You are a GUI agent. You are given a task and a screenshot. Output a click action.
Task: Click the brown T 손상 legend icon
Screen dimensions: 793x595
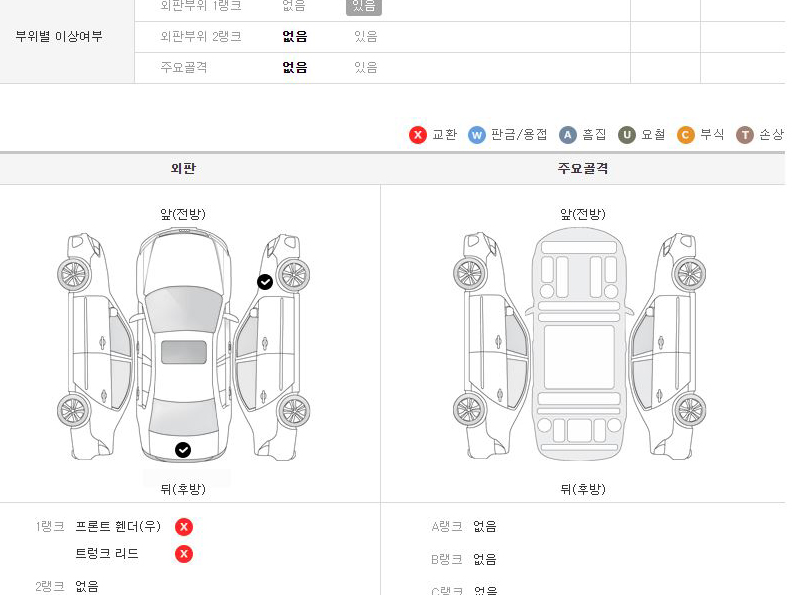click(x=744, y=135)
